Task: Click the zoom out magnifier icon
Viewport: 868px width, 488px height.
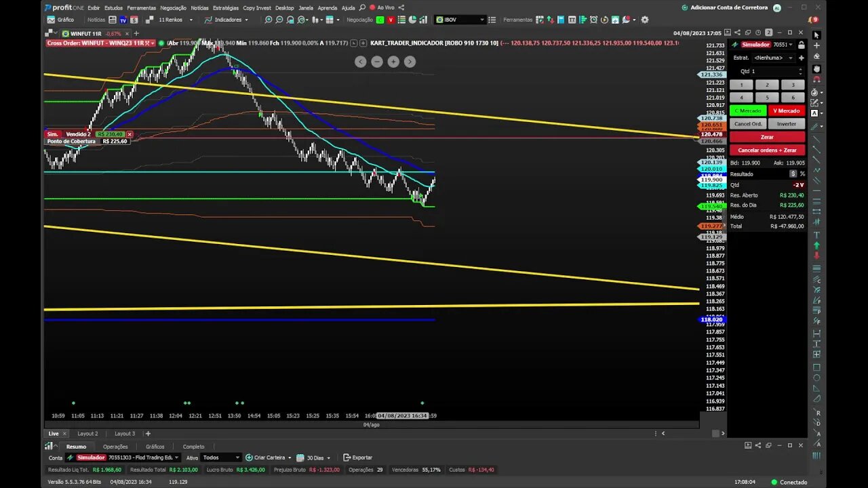Action: (x=279, y=20)
